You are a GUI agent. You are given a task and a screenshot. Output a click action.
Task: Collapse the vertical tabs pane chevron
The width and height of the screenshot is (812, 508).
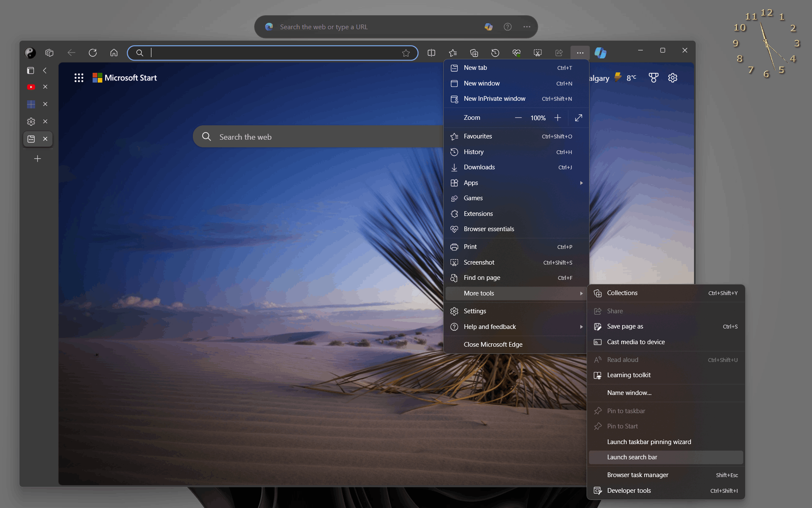click(x=45, y=71)
